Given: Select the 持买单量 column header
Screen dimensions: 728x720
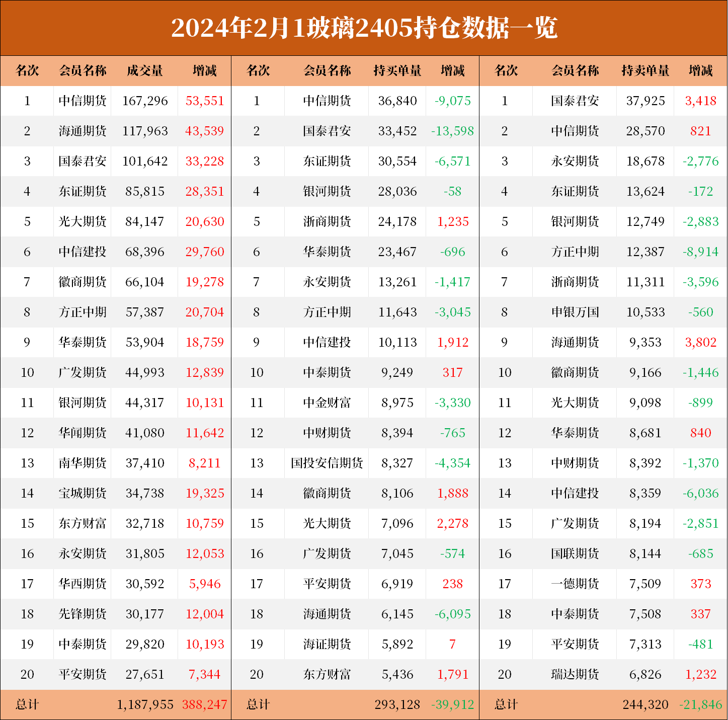Looking at the screenshot, I should 397,70.
